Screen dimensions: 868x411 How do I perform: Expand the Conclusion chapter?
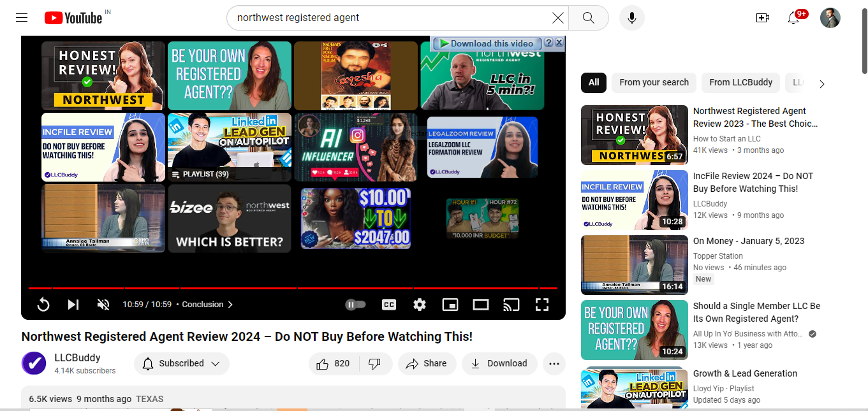pos(207,305)
